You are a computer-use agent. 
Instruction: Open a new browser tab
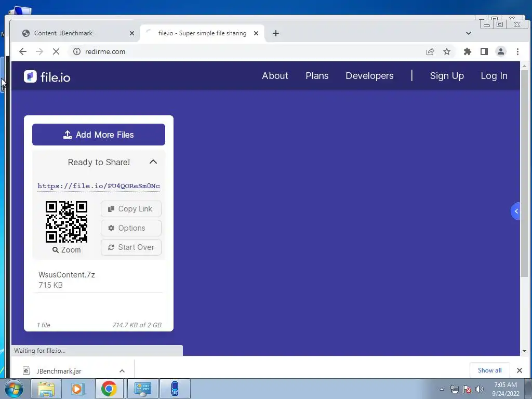click(276, 33)
